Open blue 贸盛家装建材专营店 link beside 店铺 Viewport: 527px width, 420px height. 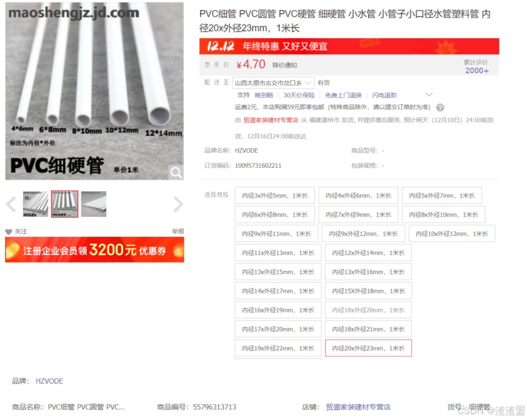[358, 407]
